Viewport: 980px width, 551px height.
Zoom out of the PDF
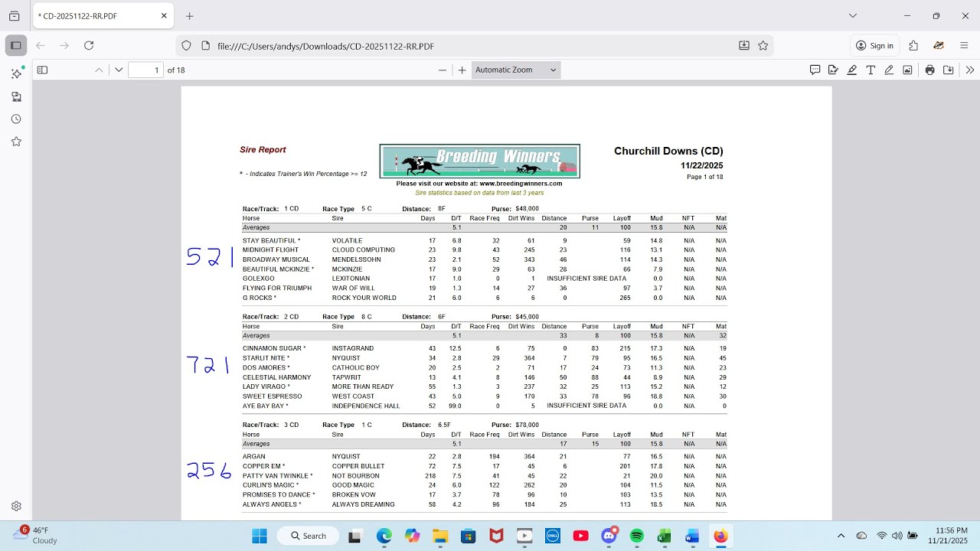coord(442,70)
